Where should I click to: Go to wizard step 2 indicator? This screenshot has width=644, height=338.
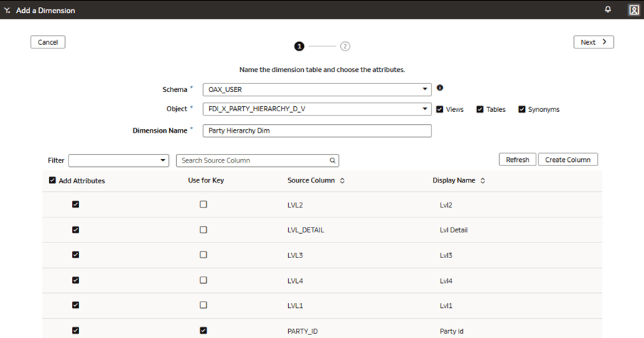[345, 46]
